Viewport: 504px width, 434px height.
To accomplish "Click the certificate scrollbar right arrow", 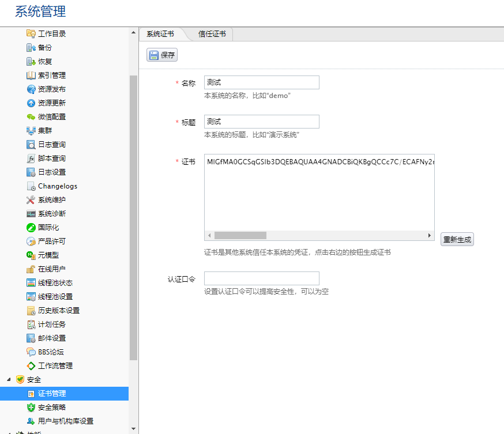I will pos(430,235).
